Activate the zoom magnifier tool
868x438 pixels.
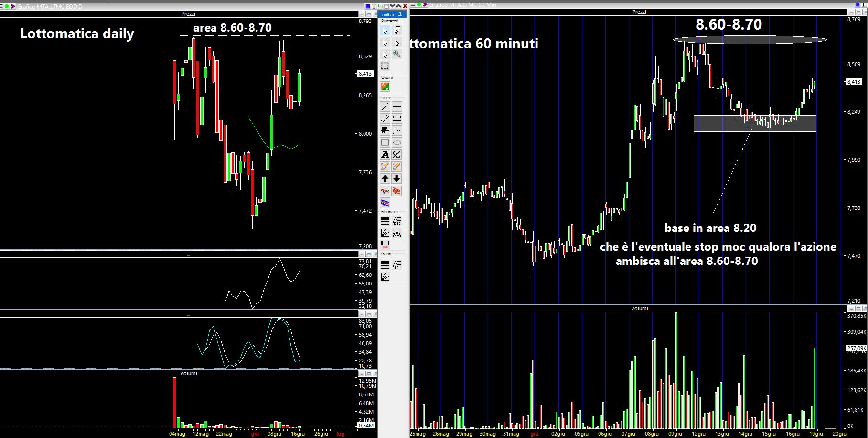pyautogui.click(x=397, y=55)
